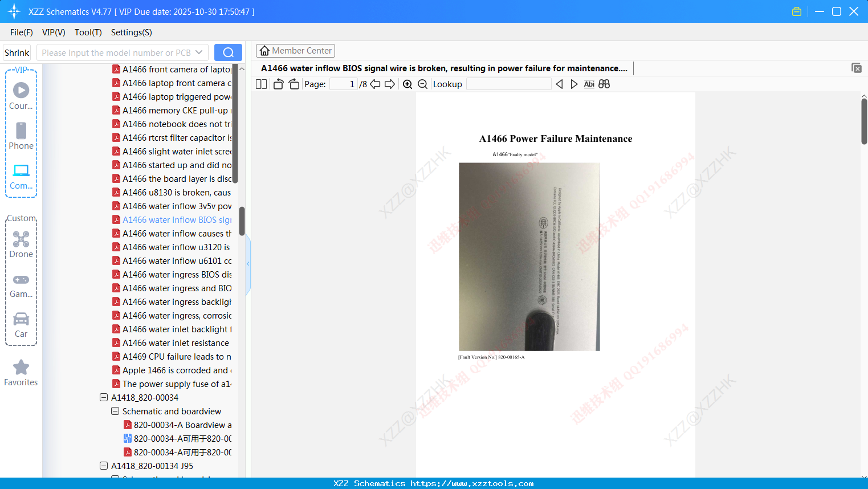Select the A1466 water inflow BIOS document tab
This screenshot has width=868, height=489.
coord(444,68)
